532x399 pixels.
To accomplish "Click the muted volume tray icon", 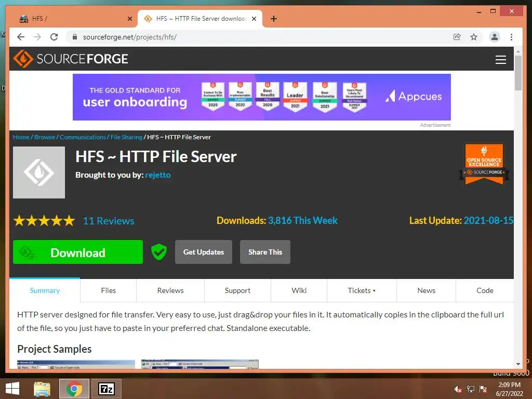I will coord(458,389).
